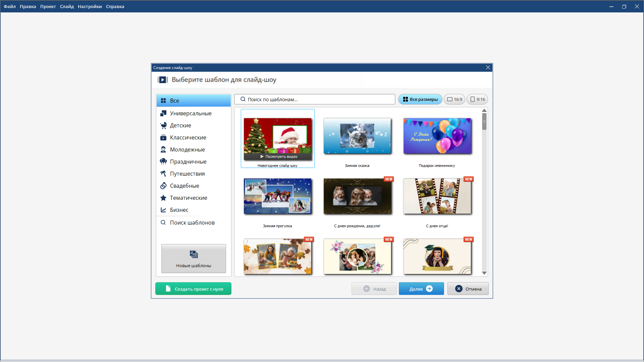Select the Зимняя сказка template thumbnail
The width and height of the screenshot is (644, 362).
(x=357, y=136)
